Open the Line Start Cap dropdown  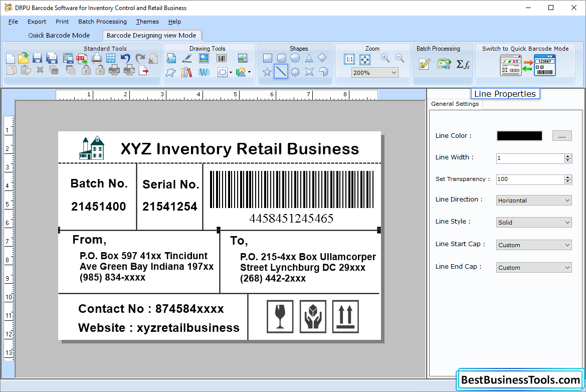534,245
